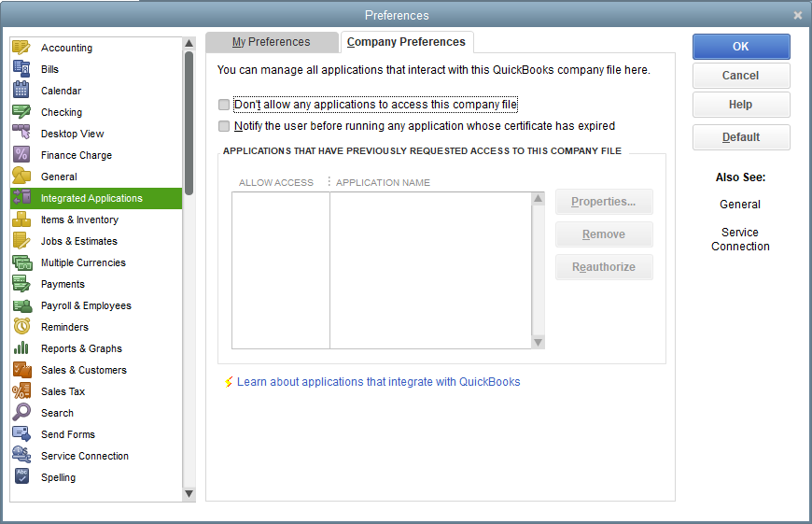Image resolution: width=812 pixels, height=524 pixels.
Task: Click the Reauthorize button
Action: 604,267
